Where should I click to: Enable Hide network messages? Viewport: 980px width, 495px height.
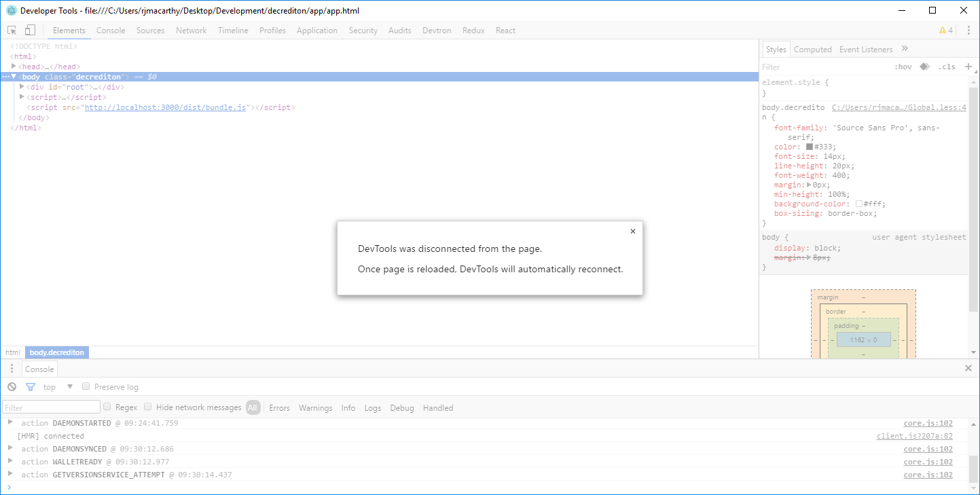coord(148,407)
